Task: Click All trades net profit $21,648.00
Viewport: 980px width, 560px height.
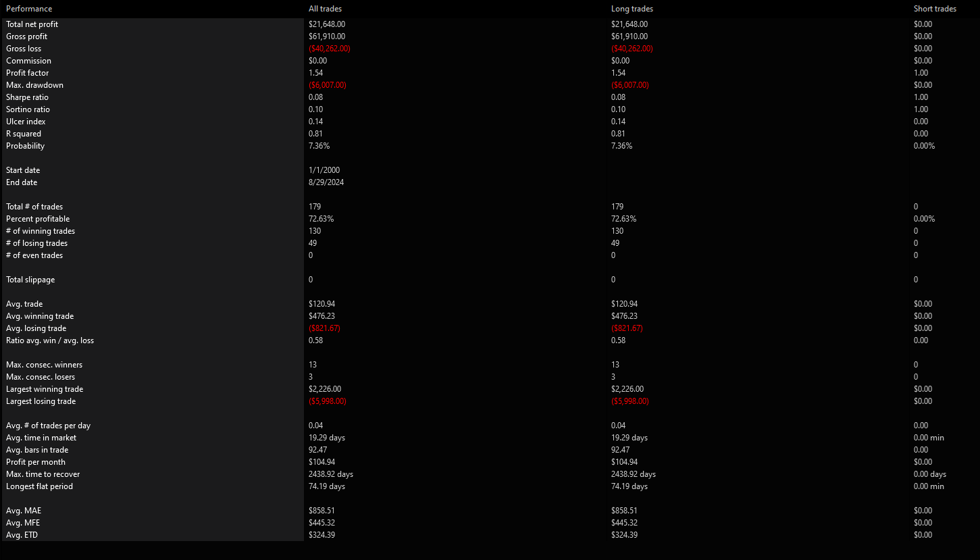Action: (327, 24)
